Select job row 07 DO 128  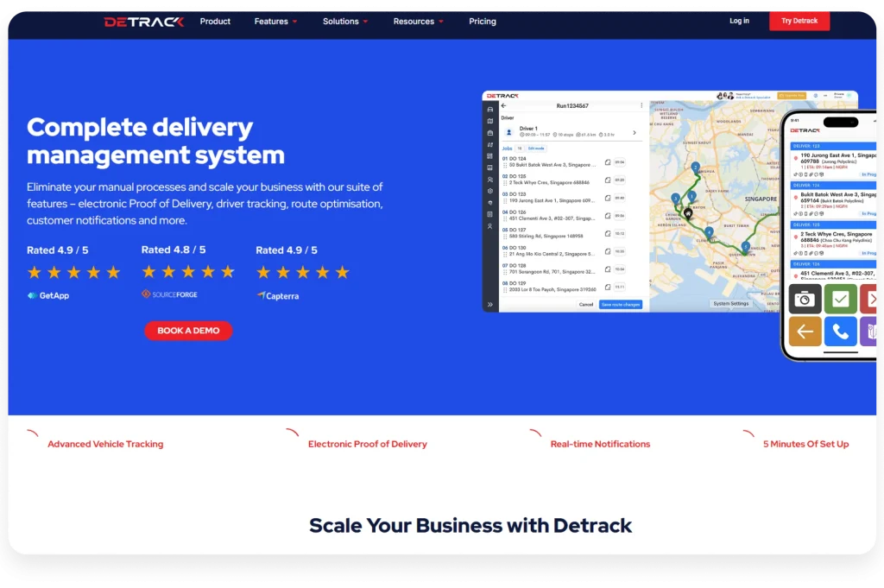coord(565,269)
